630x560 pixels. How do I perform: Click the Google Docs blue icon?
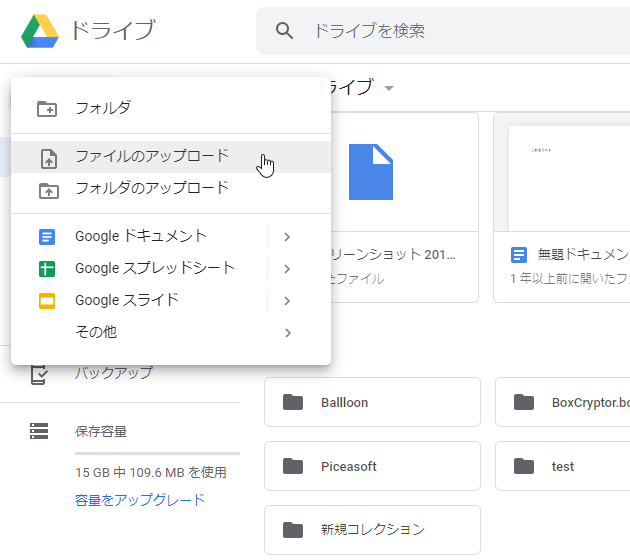pyautogui.click(x=47, y=237)
